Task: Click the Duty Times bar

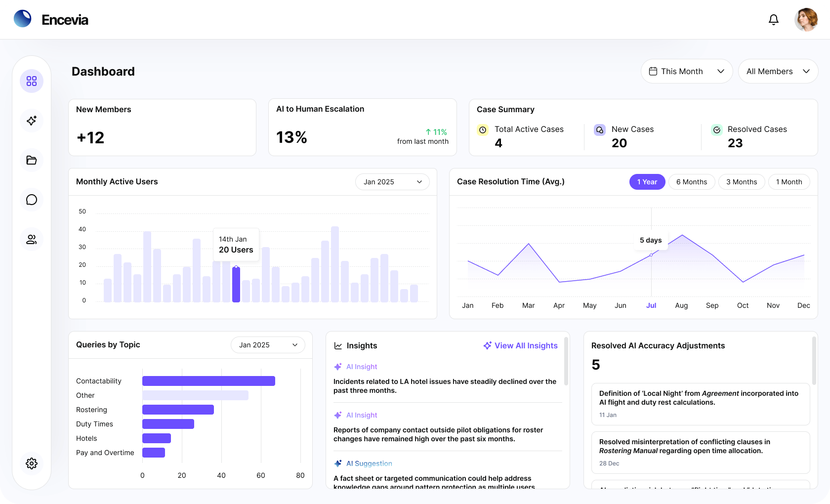Action: [168, 424]
